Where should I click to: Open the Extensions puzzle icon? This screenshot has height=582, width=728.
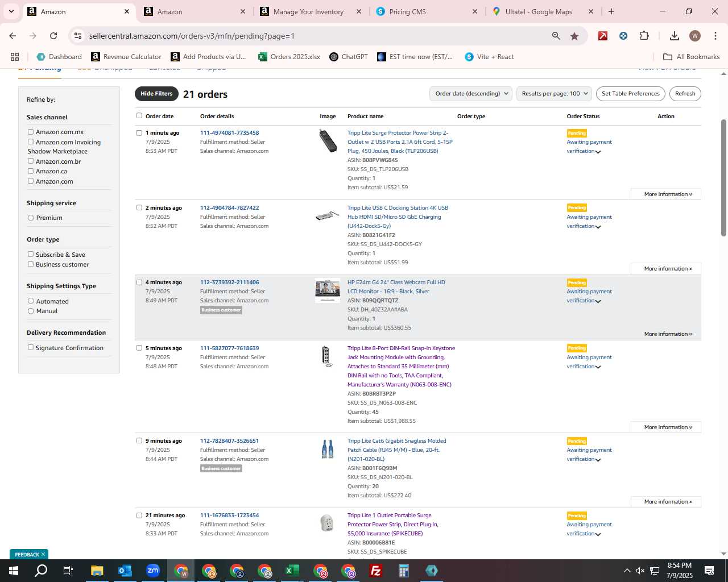coord(644,36)
